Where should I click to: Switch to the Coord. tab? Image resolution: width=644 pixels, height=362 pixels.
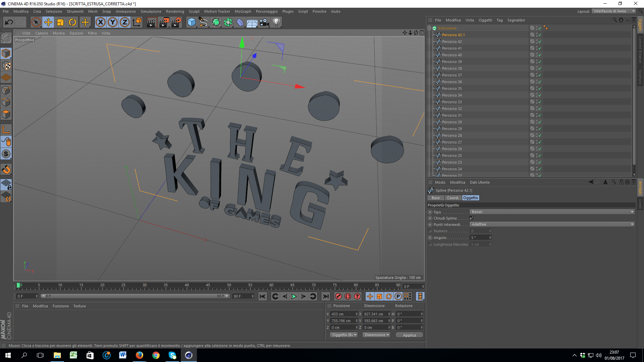(x=452, y=198)
